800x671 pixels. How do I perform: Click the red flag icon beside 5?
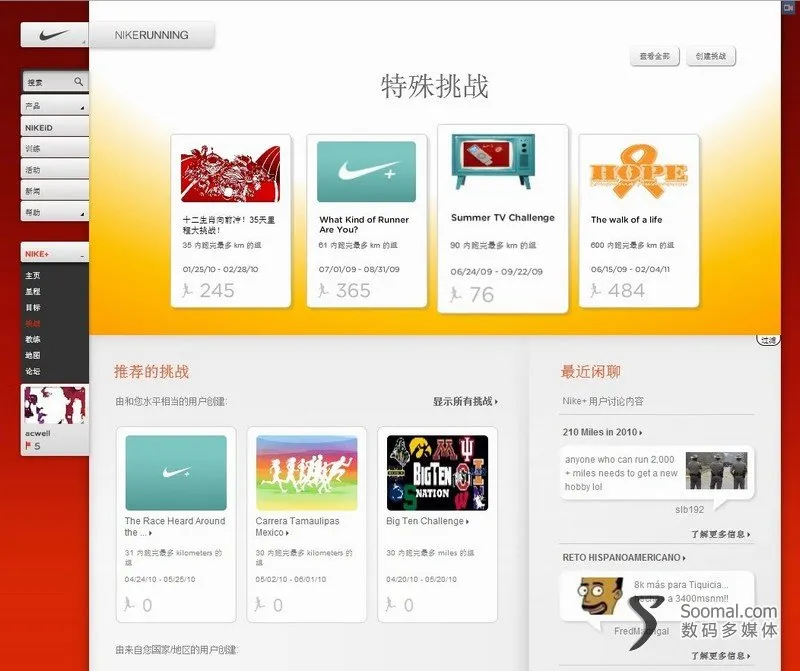(28, 446)
